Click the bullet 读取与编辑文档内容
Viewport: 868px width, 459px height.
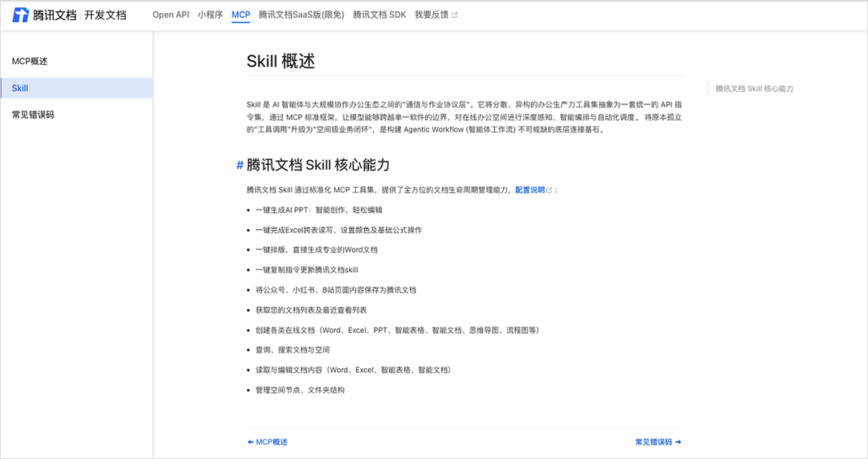353,370
